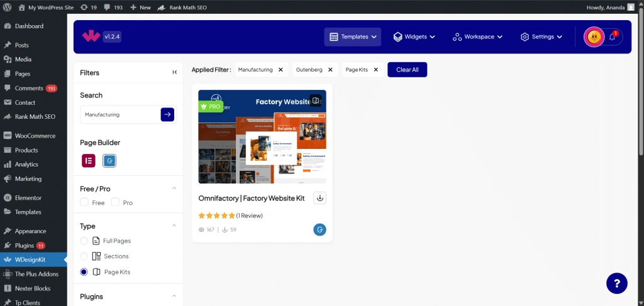Collapse the Filters panel
Image resolution: width=644 pixels, height=306 pixels.
(x=175, y=72)
